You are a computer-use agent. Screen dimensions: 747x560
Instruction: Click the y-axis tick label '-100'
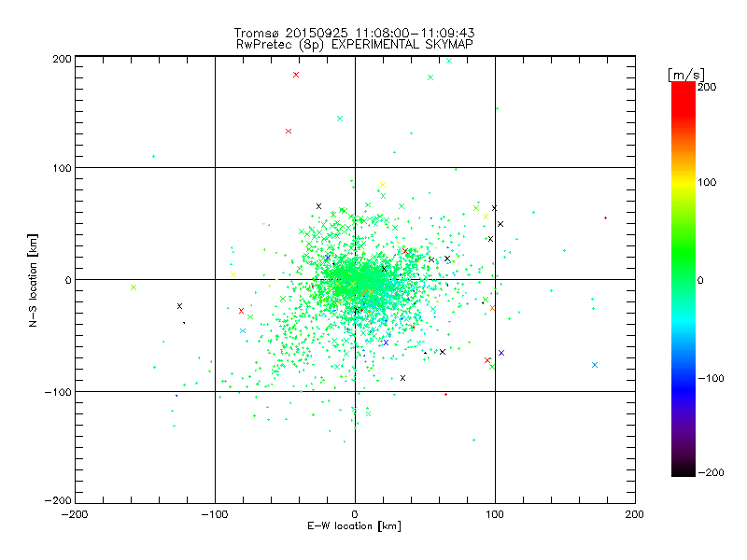point(58,392)
